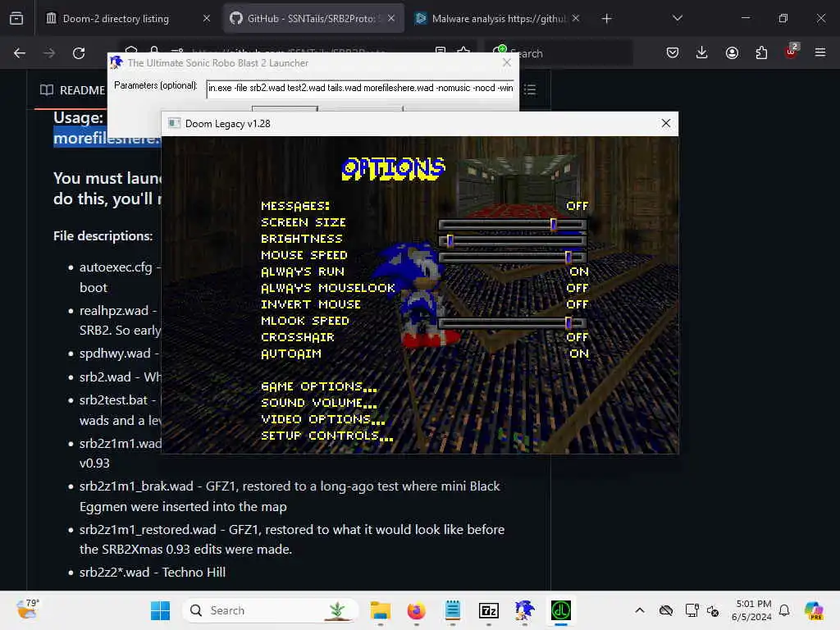Open the Doom Legacy taskbar icon

(x=561, y=610)
